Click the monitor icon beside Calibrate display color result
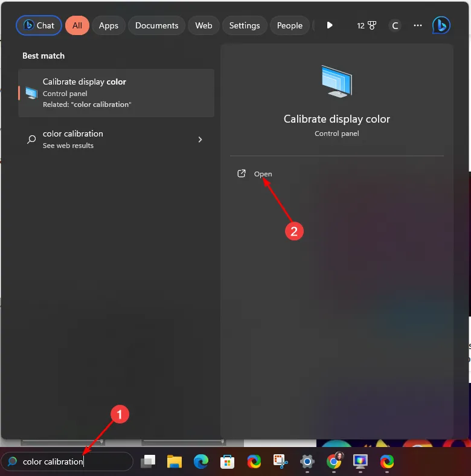 tap(31, 93)
